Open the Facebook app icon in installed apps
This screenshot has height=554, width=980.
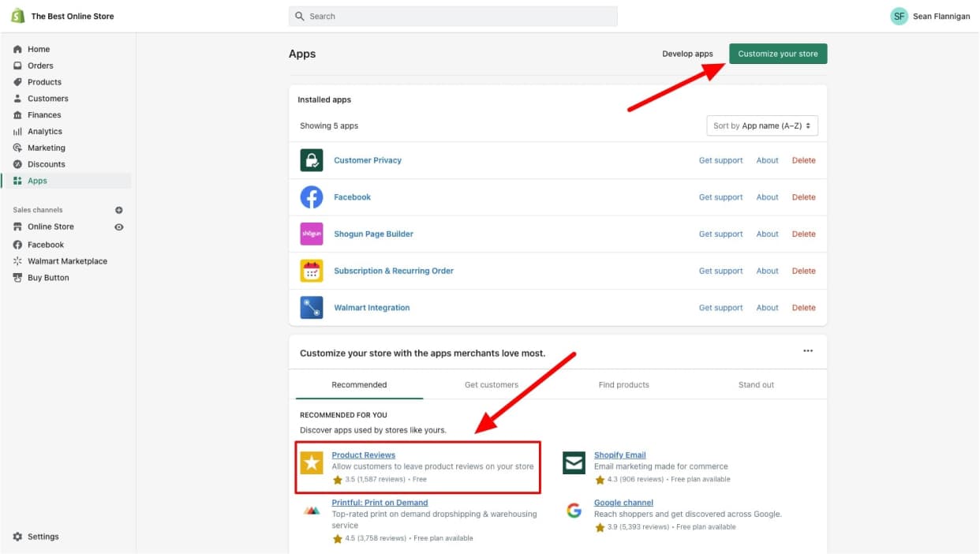[x=312, y=197]
